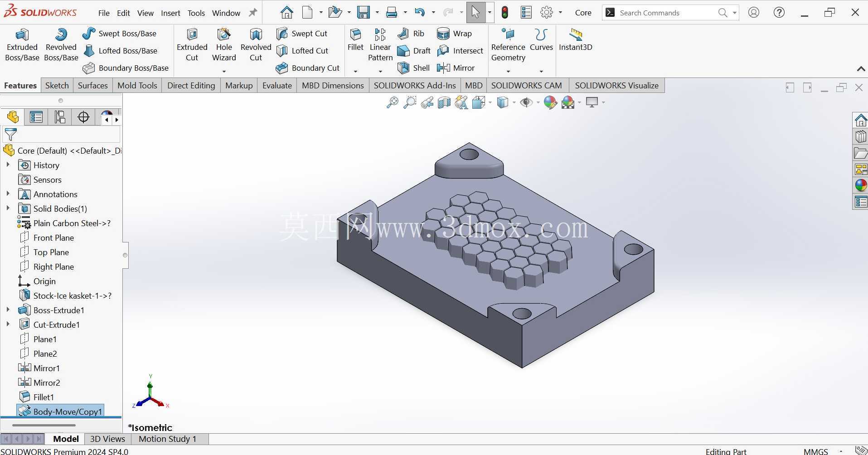Image resolution: width=868 pixels, height=455 pixels.
Task: Select Lofted Boss/Base feature
Action: tap(121, 51)
